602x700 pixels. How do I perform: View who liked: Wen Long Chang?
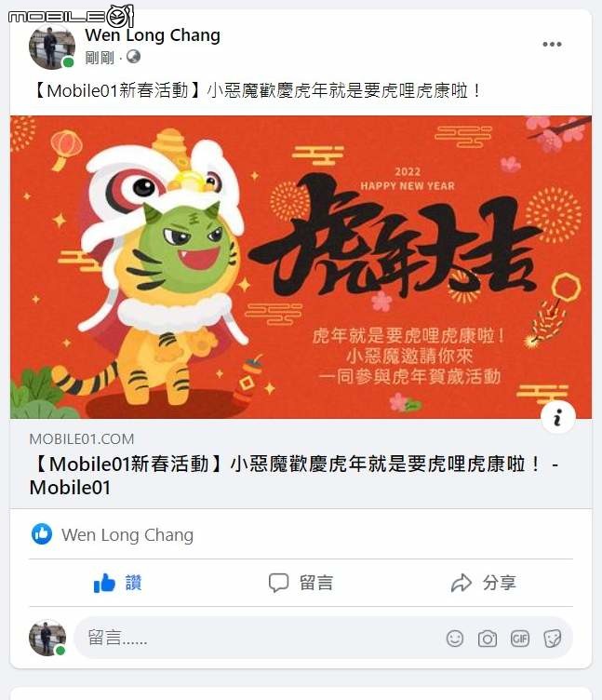[127, 534]
